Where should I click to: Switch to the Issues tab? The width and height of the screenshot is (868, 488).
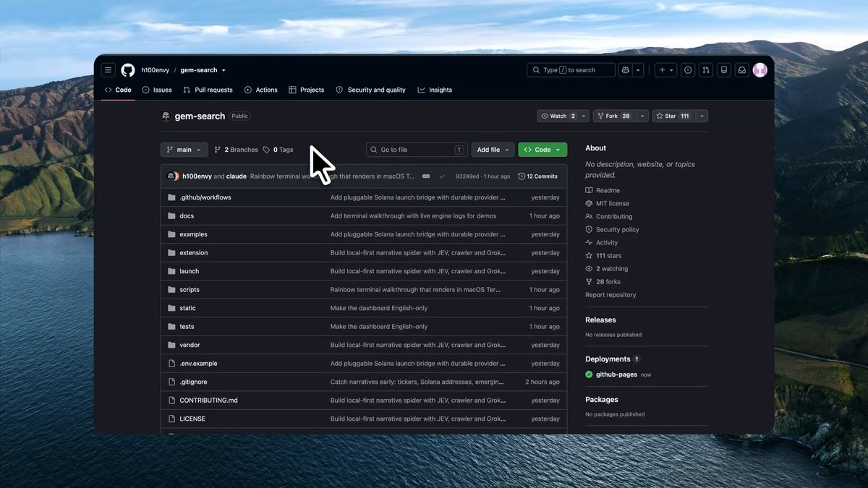point(157,90)
